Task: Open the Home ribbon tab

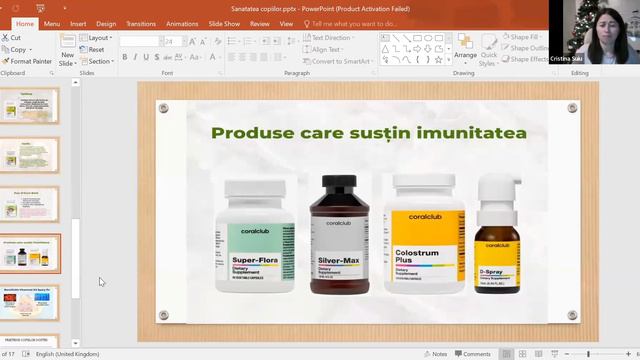Action: [x=25, y=24]
